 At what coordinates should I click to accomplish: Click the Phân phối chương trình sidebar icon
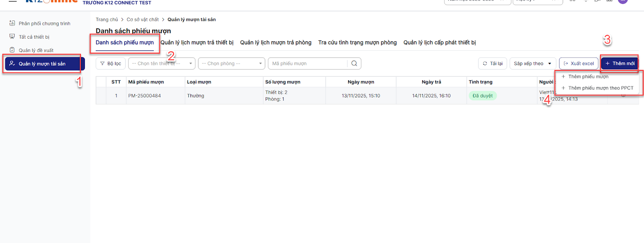[x=12, y=23]
